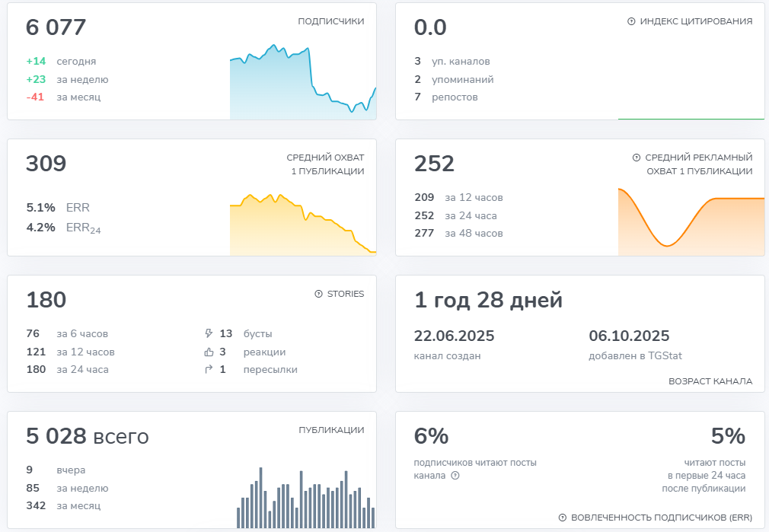Click the '76 за 6 часов' row

[x=67, y=334]
